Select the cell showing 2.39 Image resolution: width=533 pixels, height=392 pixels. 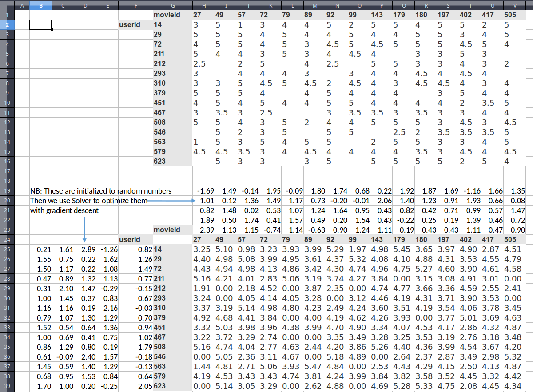click(x=204, y=230)
